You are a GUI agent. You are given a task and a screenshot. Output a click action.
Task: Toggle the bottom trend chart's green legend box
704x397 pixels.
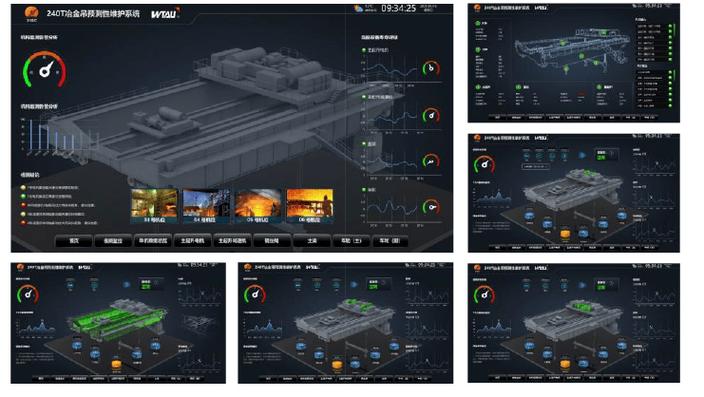pos(364,190)
